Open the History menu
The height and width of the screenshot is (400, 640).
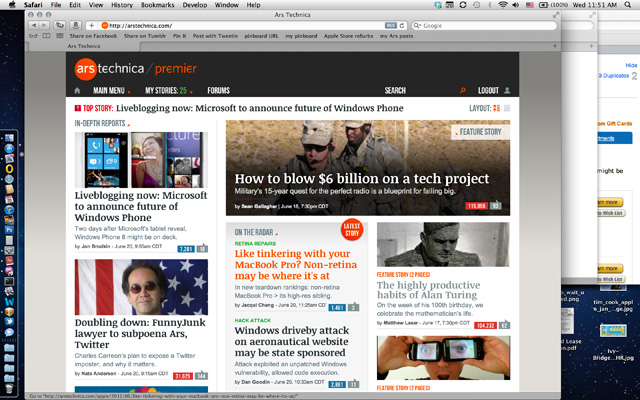[122, 5]
